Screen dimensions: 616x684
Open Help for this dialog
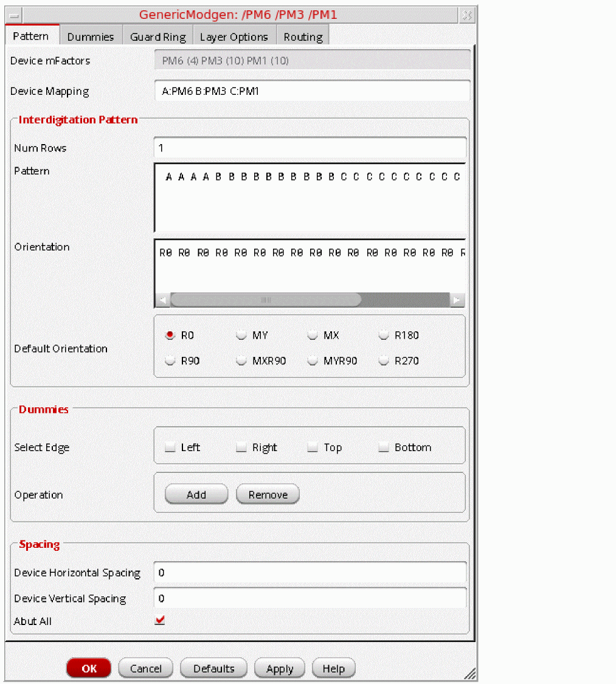(334, 668)
